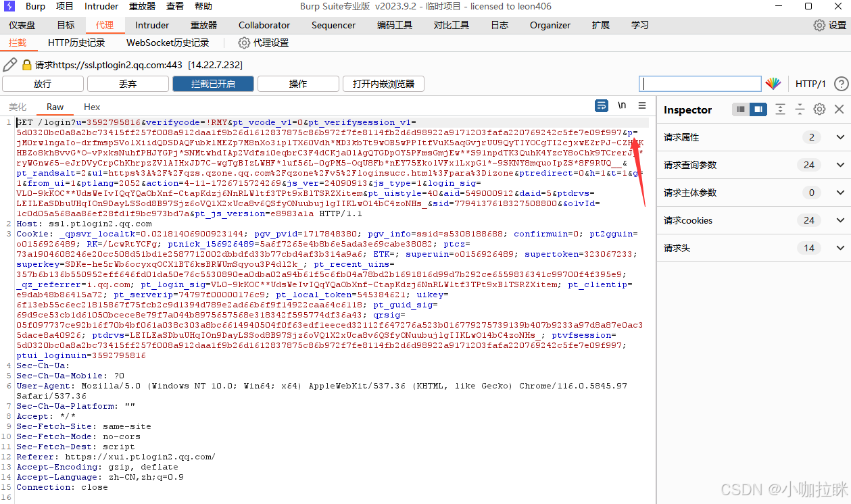Viewport: 851px width, 504px height.
Task: Switch editor to Hex view
Action: pos(92,107)
